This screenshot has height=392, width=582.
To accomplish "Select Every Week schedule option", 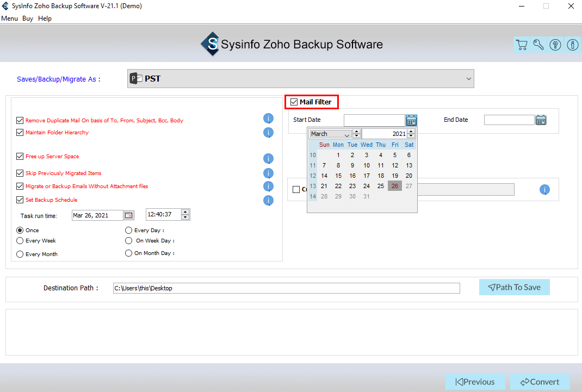I will click(x=20, y=241).
